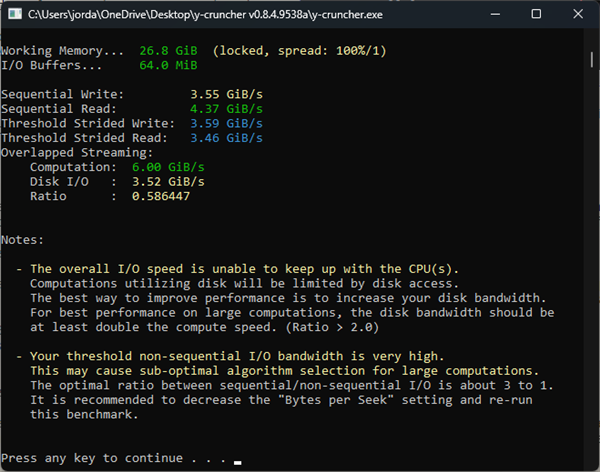
Task: Minimize the y-cruncher console window
Action: click(x=495, y=15)
